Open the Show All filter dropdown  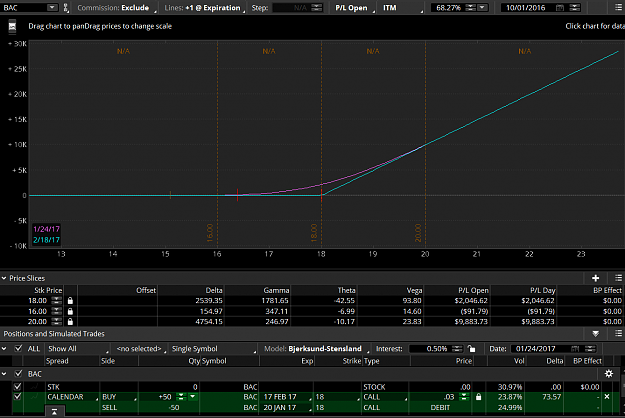(x=77, y=349)
